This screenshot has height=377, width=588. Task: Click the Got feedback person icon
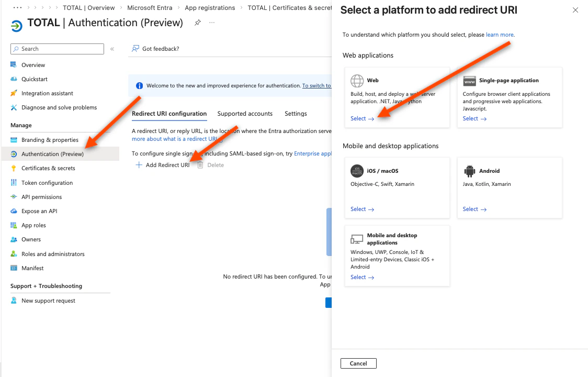click(135, 49)
